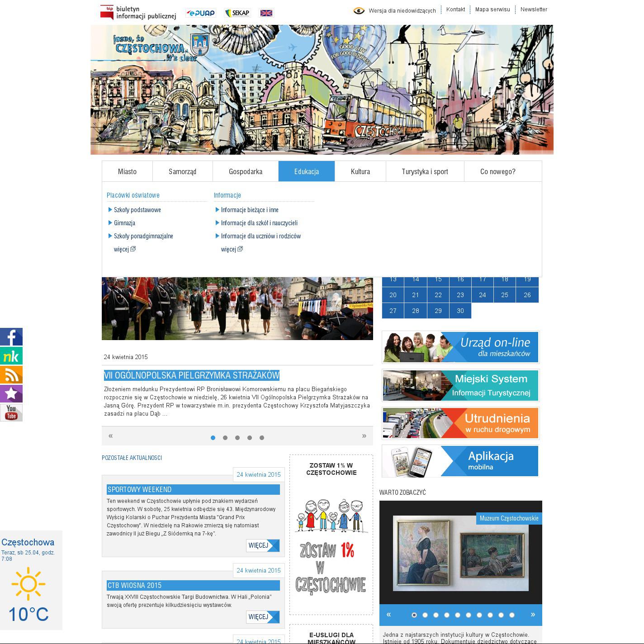Select the third news slider dot
Viewport: 644px width, 644px height.
coord(237,438)
